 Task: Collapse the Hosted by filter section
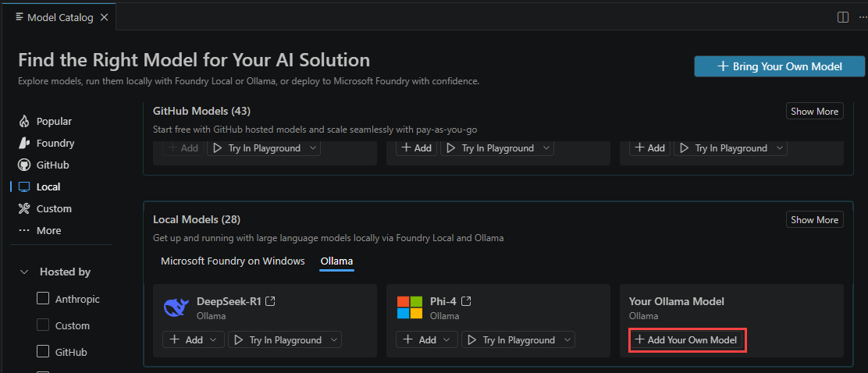(24, 272)
